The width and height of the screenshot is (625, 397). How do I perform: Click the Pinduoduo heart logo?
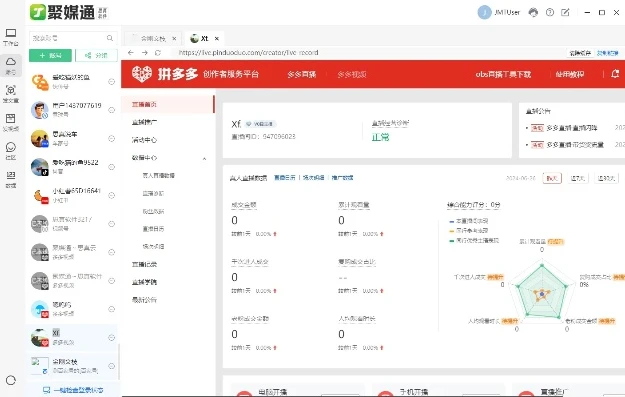(x=142, y=74)
